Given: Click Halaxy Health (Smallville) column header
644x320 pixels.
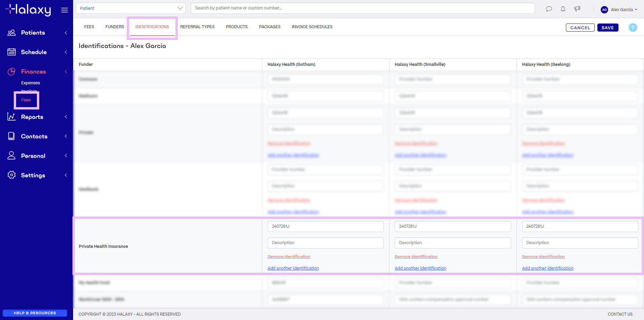Looking at the screenshot, I should 420,64.
